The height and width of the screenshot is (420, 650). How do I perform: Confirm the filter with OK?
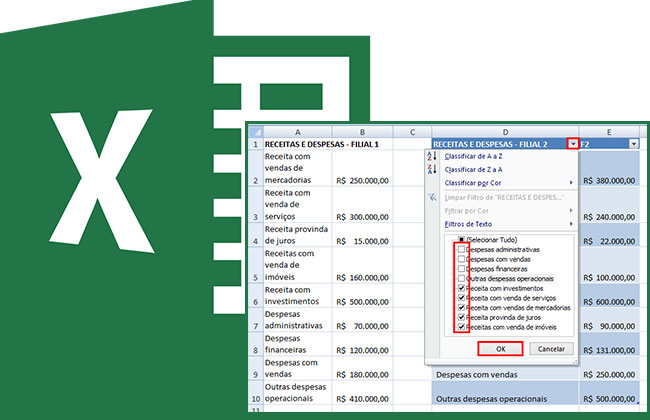coord(500,349)
